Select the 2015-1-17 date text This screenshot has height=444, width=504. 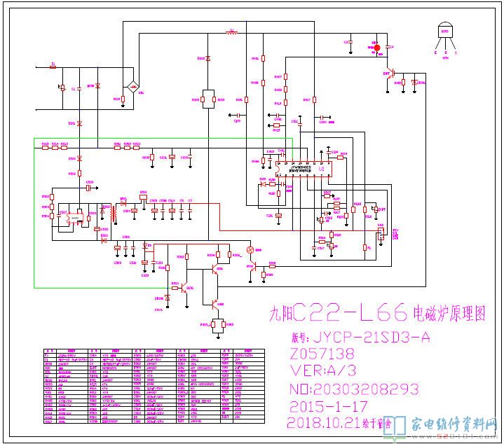click(x=328, y=406)
